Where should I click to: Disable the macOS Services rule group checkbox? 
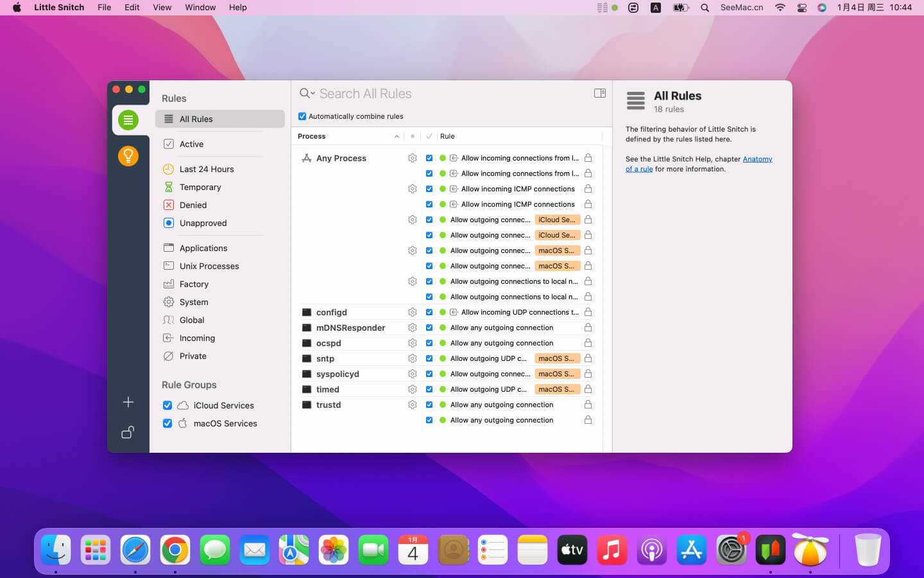(x=167, y=423)
